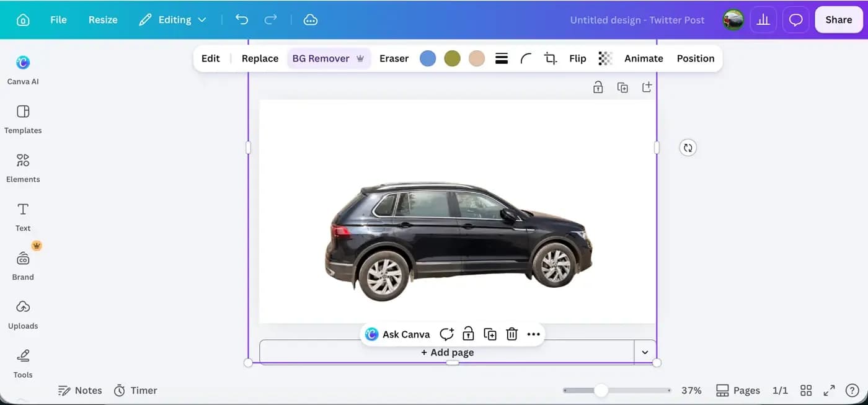
Task: Open the analytics chart icon
Action: (763, 20)
